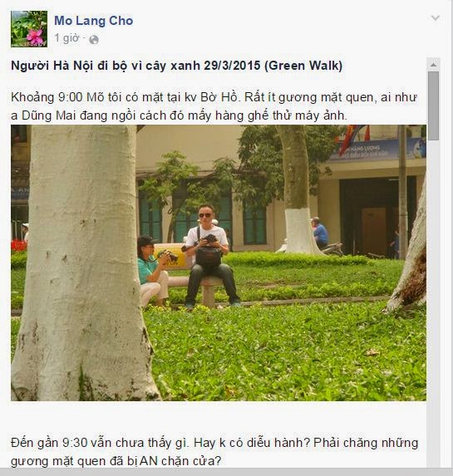Viewport: 453px width, 476px height.
Task: Select the Green Walk bold post title
Action: [177, 66]
